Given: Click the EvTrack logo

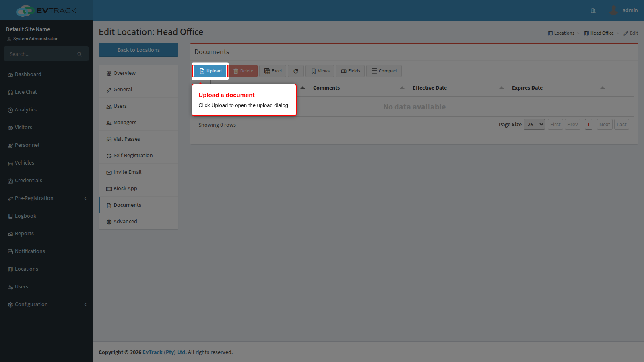Looking at the screenshot, I should pos(46,10).
